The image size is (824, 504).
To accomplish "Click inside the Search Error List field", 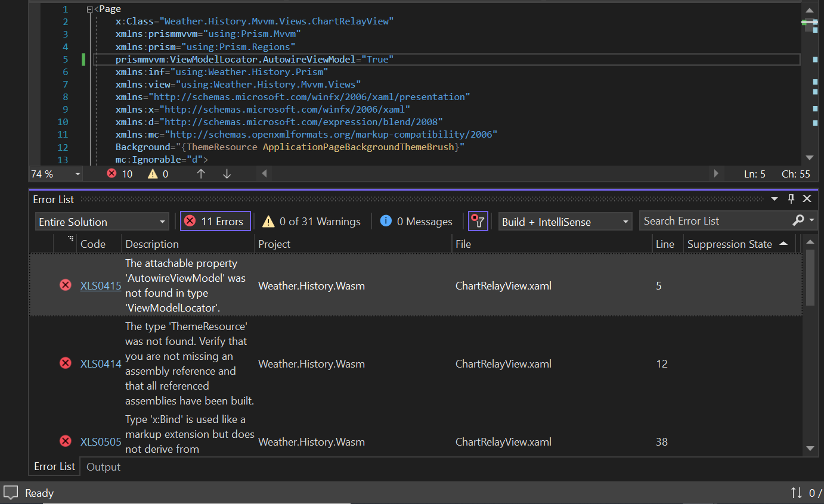I will point(704,220).
